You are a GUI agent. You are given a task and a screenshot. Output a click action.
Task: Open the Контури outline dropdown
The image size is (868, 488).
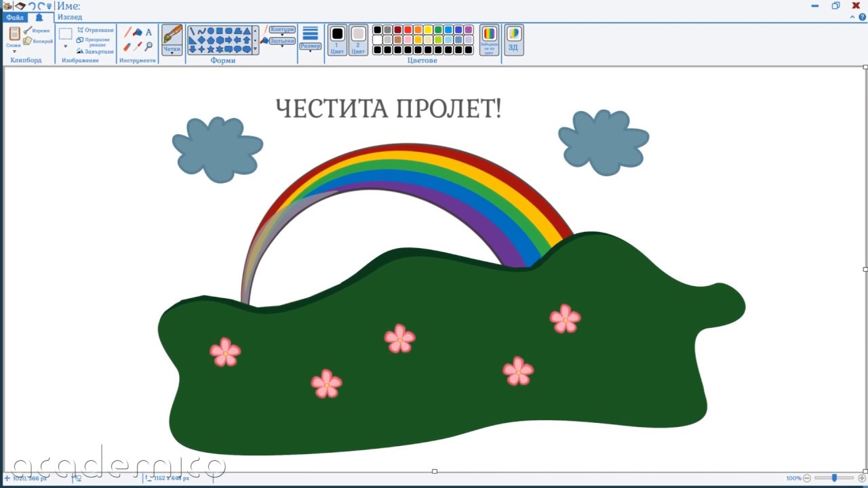(x=281, y=30)
